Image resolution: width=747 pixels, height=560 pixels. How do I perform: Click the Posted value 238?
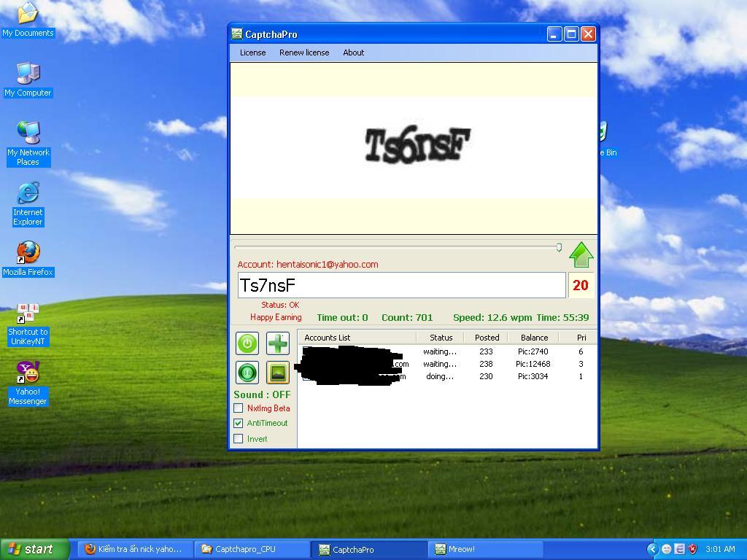point(486,364)
